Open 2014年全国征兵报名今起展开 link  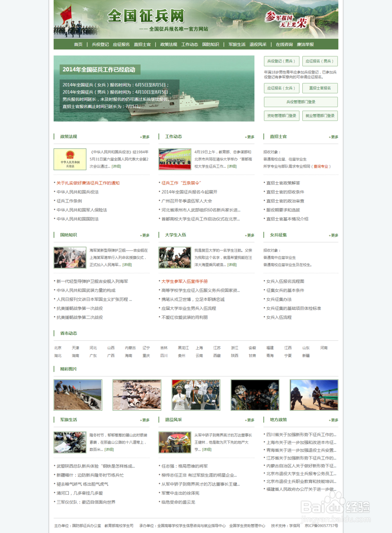(189, 192)
